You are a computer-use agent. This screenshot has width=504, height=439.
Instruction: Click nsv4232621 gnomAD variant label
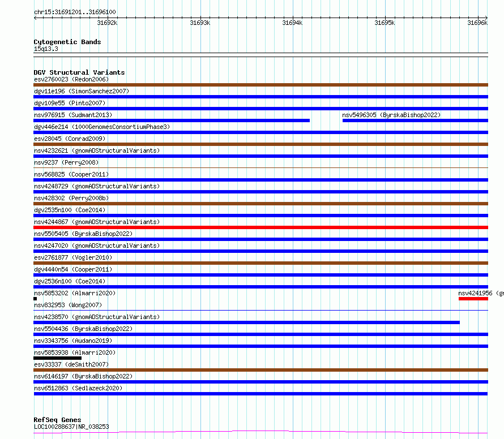tap(97, 150)
